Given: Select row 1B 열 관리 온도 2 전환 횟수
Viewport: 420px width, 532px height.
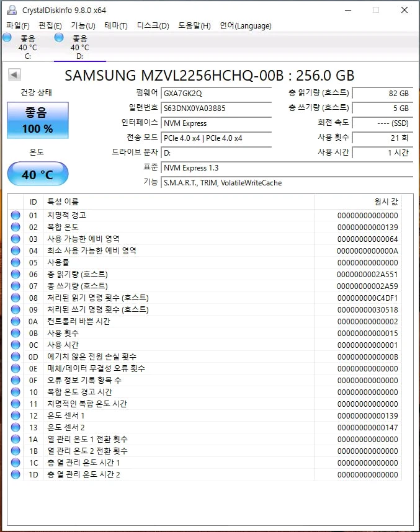Looking at the screenshot, I should point(205,451).
